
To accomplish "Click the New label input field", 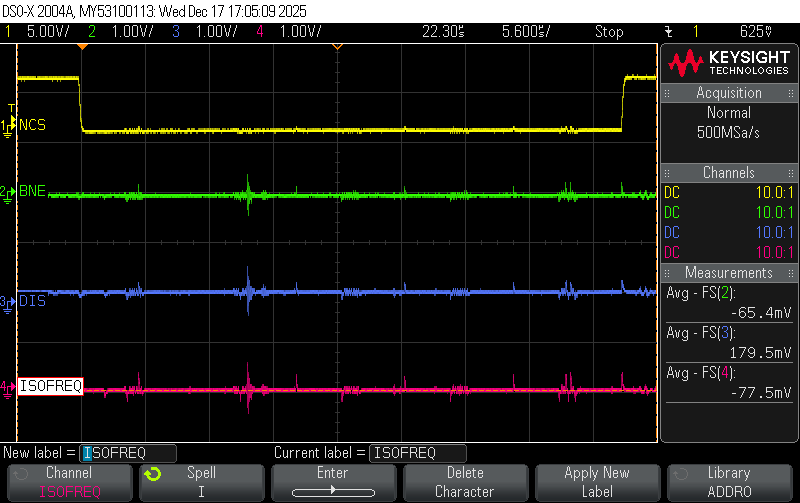I will point(128,453).
